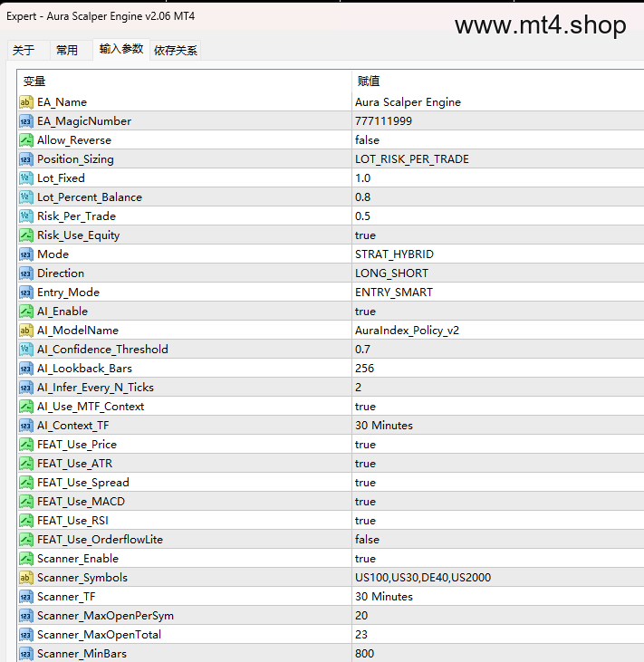Click the string icon beside EA_Name
The height and width of the screenshot is (662, 644).
pyautogui.click(x=25, y=102)
